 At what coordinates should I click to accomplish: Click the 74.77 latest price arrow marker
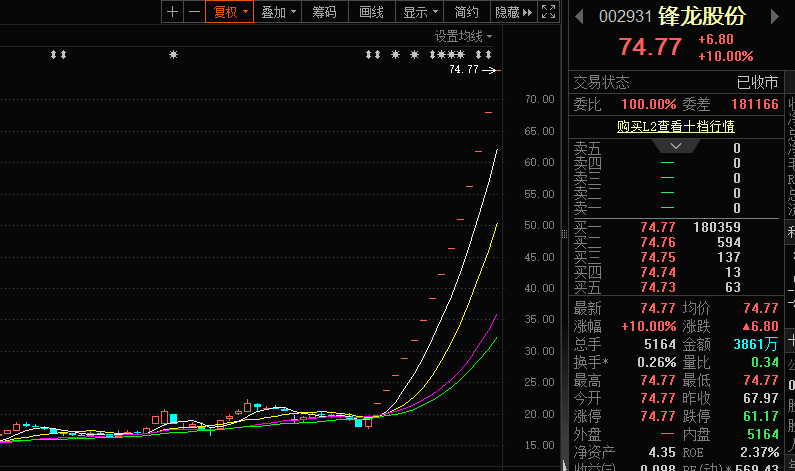point(491,70)
